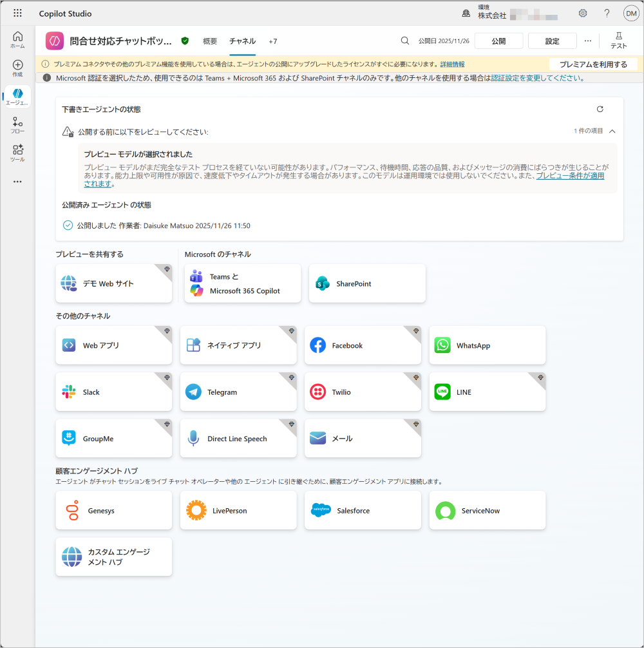Switch to the 概要 tab
The image size is (644, 648).
[x=210, y=41]
